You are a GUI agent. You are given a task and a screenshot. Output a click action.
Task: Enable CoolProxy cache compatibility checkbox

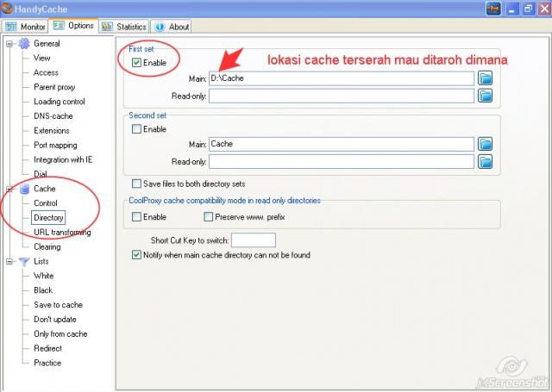(x=136, y=216)
